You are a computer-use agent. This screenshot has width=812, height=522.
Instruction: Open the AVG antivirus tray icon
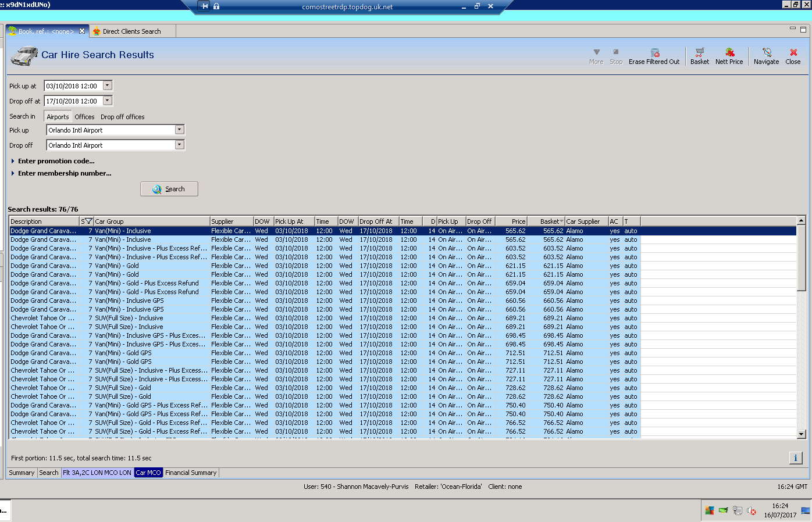click(x=710, y=510)
